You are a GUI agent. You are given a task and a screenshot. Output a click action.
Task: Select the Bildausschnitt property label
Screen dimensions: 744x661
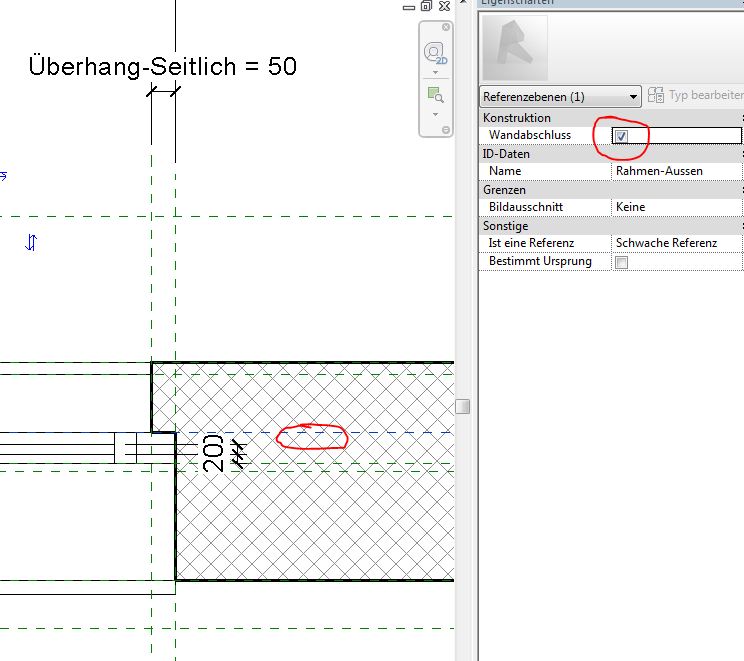pos(526,207)
